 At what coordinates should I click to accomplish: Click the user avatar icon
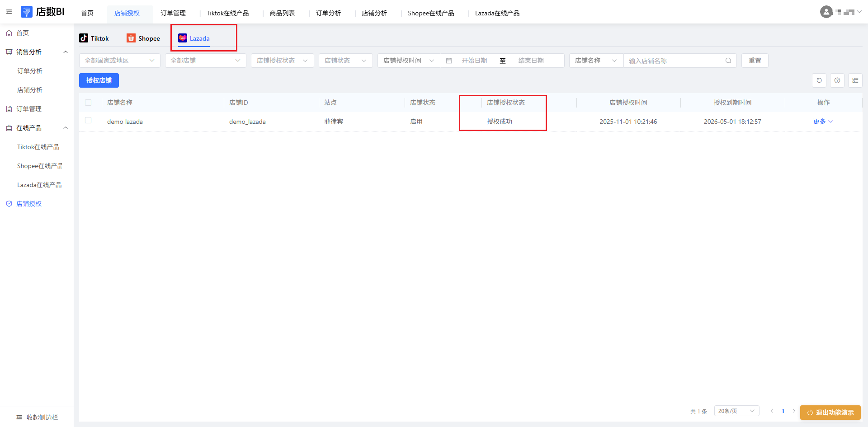click(826, 12)
